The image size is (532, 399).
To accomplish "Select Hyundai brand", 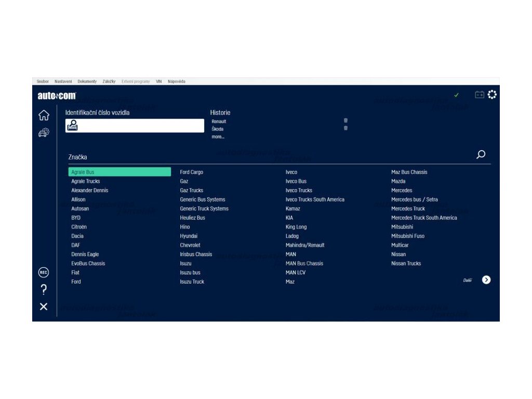I will [x=189, y=236].
